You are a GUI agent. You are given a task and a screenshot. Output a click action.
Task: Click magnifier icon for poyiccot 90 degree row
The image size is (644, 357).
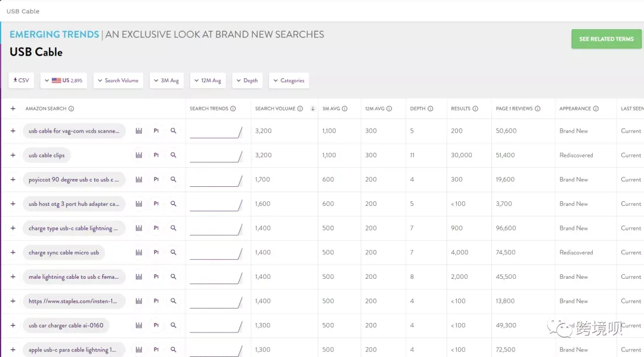click(x=174, y=180)
